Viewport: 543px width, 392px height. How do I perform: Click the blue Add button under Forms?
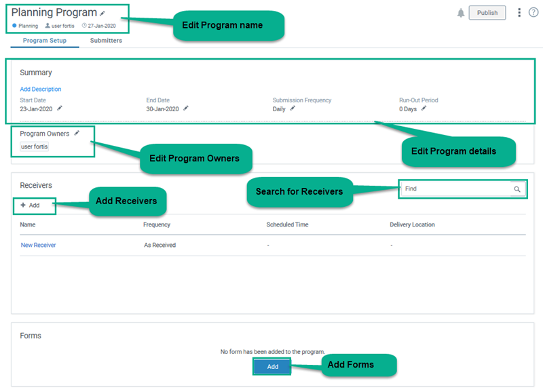(272, 366)
